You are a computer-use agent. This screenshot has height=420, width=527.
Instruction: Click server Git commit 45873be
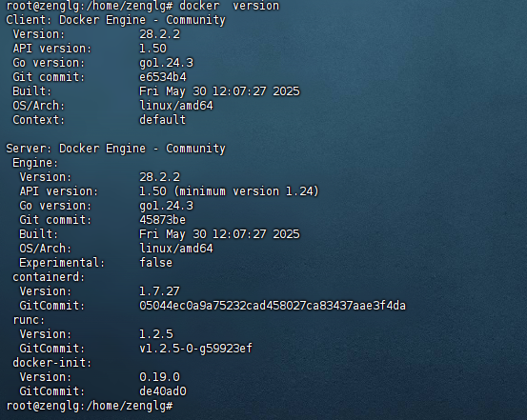[163, 220]
